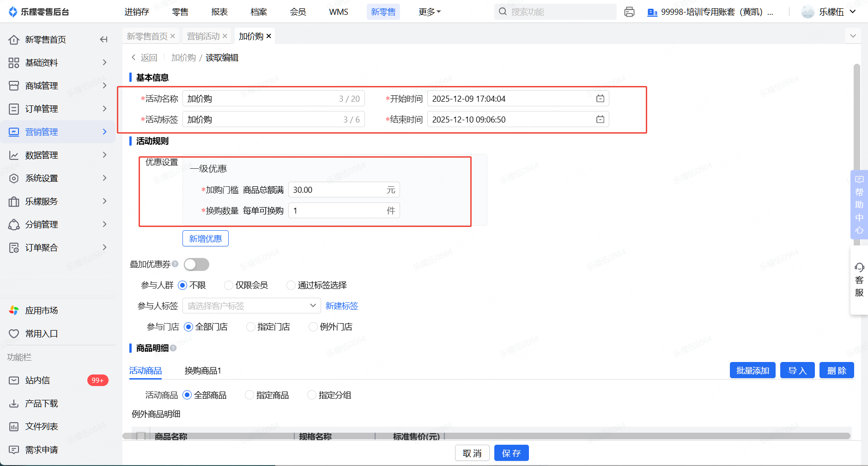Click the 营销管理 chart icon

point(14,132)
